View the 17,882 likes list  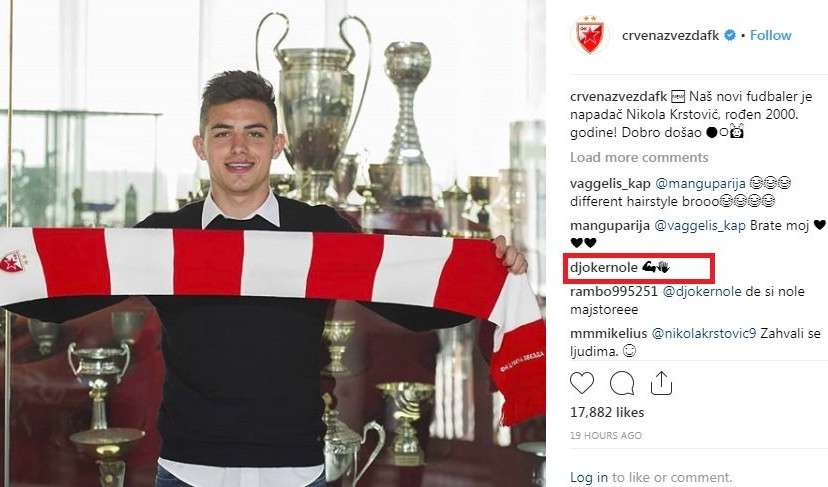pos(607,412)
